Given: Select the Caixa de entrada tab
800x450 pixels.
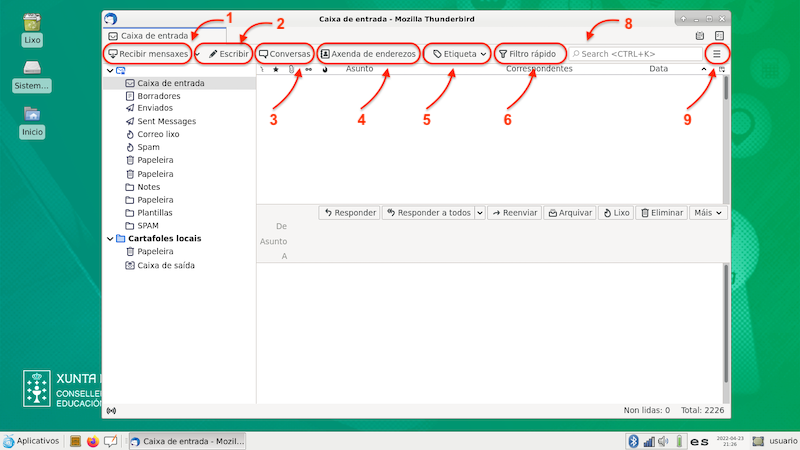Looking at the screenshot, I should pyautogui.click(x=155, y=35).
